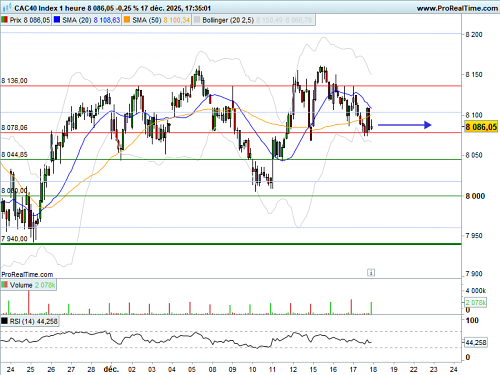Click the Volume panel legend icon
500x375 pixels.
pyautogui.click(x=5, y=285)
